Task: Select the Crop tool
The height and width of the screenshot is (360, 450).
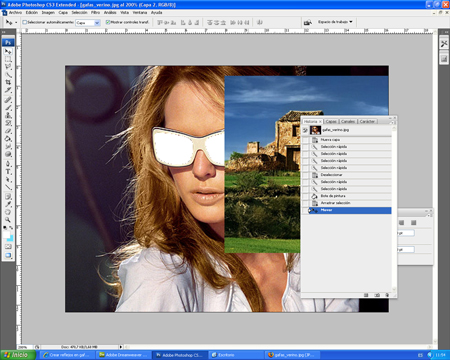Action: point(8,82)
